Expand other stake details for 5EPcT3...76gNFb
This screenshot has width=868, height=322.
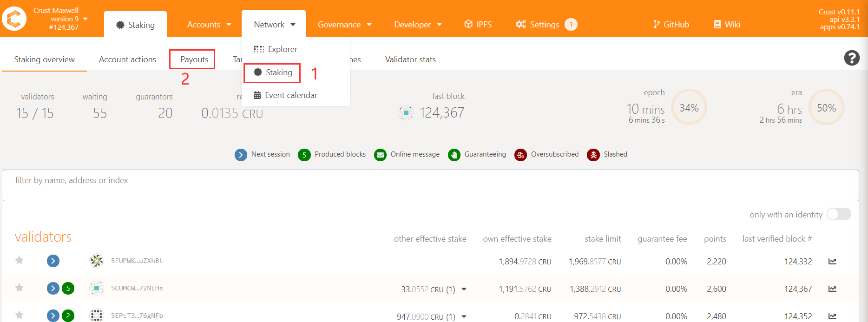coord(464,316)
